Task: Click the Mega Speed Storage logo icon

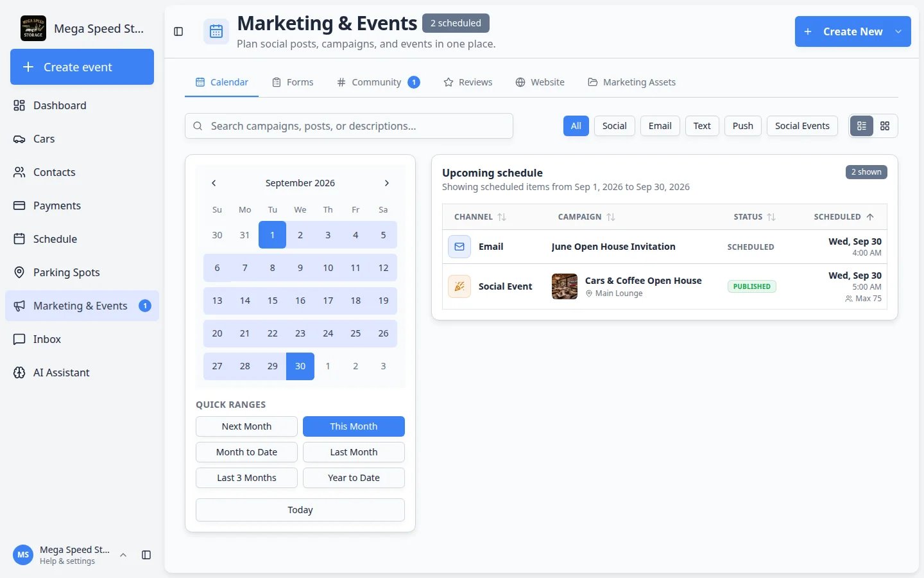Action: (x=33, y=28)
